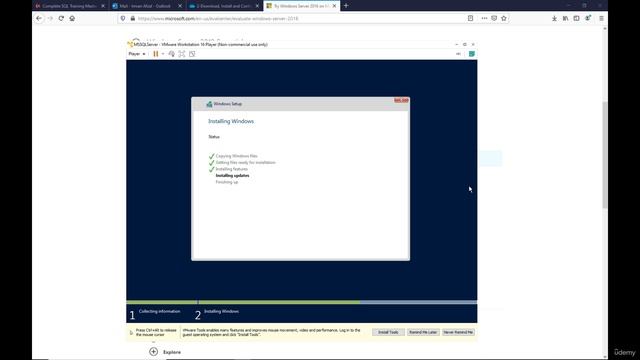Toggle VMware Unity mode
The width and height of the screenshot is (640, 360).
pos(192,54)
